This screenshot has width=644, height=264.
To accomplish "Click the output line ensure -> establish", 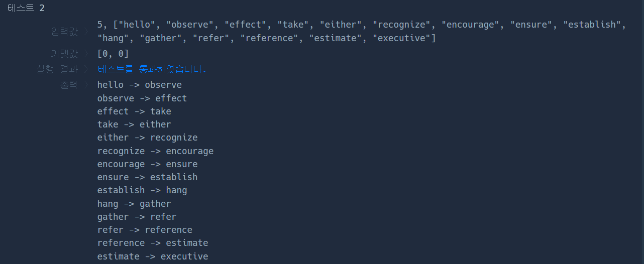I will coord(147,177).
